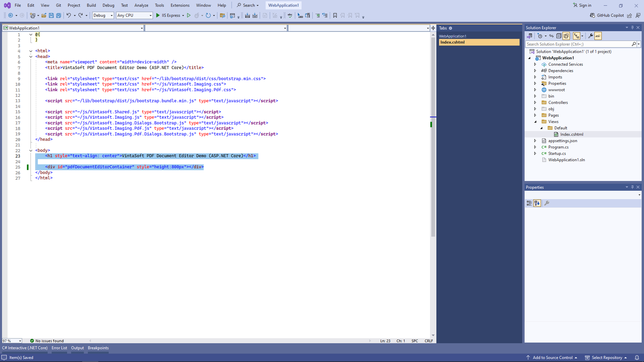Click the Share icon next to GitHub Copilot
The width and height of the screenshot is (644, 362).
[x=630, y=15]
